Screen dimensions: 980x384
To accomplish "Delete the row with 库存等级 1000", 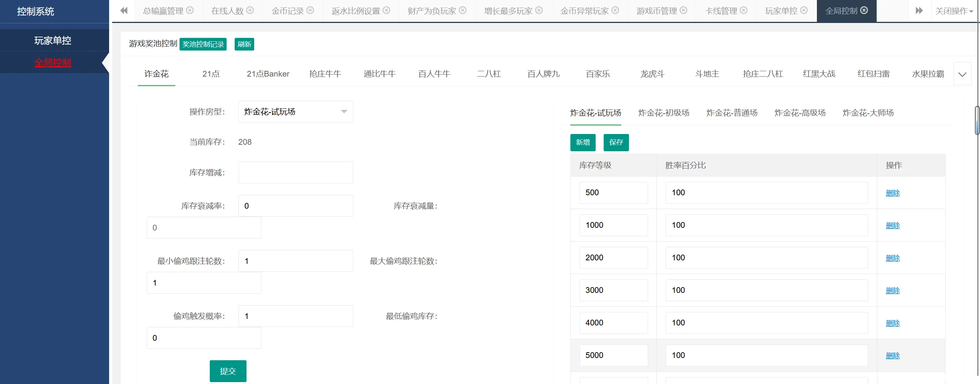I will tap(893, 226).
